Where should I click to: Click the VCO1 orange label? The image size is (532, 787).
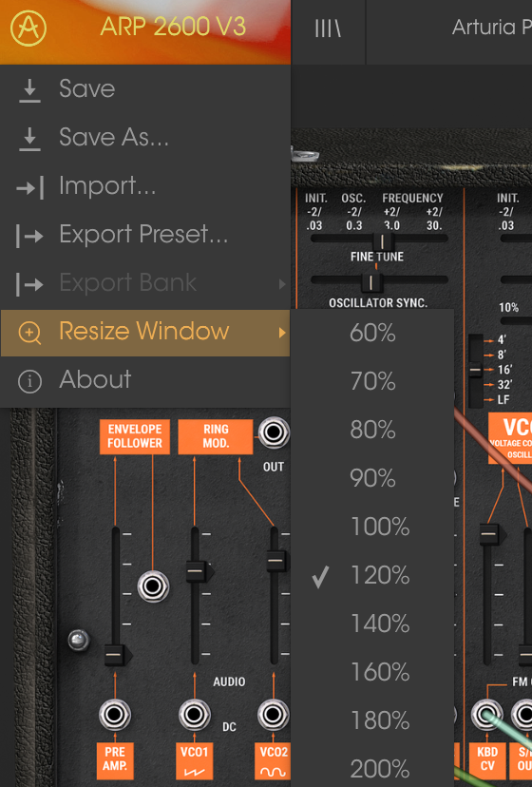point(194,760)
